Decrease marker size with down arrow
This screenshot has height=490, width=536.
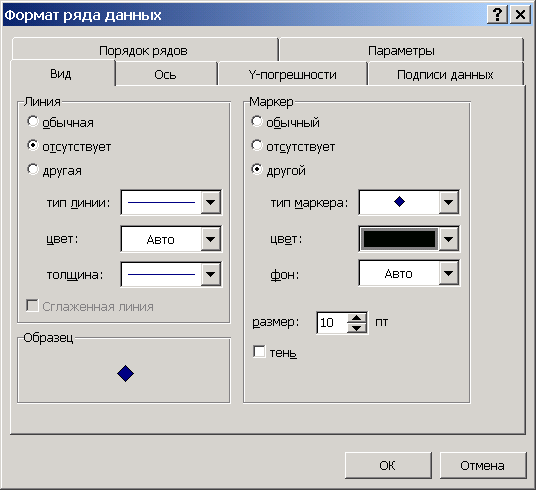[x=357, y=328]
